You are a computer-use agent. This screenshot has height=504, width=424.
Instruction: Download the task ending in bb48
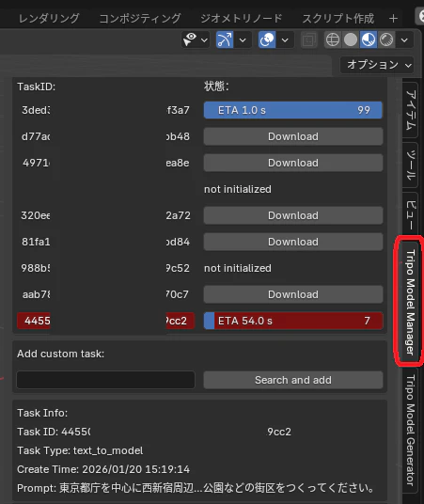292,136
